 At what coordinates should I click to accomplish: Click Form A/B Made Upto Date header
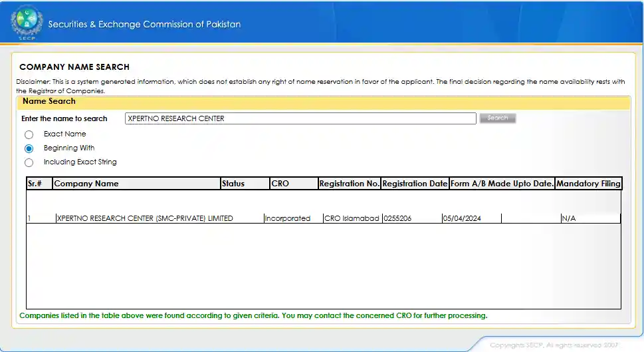point(502,184)
